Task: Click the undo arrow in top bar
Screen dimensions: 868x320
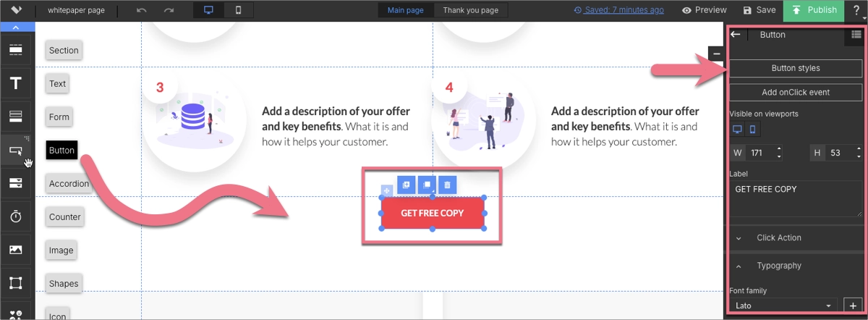Action: pyautogui.click(x=142, y=10)
